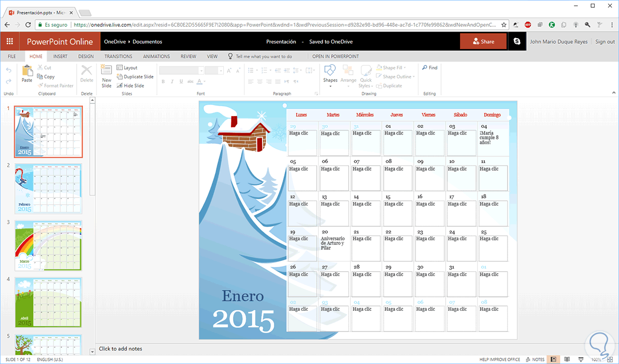Open the Office app launcher grid
This screenshot has height=364, width=619.
[10, 42]
